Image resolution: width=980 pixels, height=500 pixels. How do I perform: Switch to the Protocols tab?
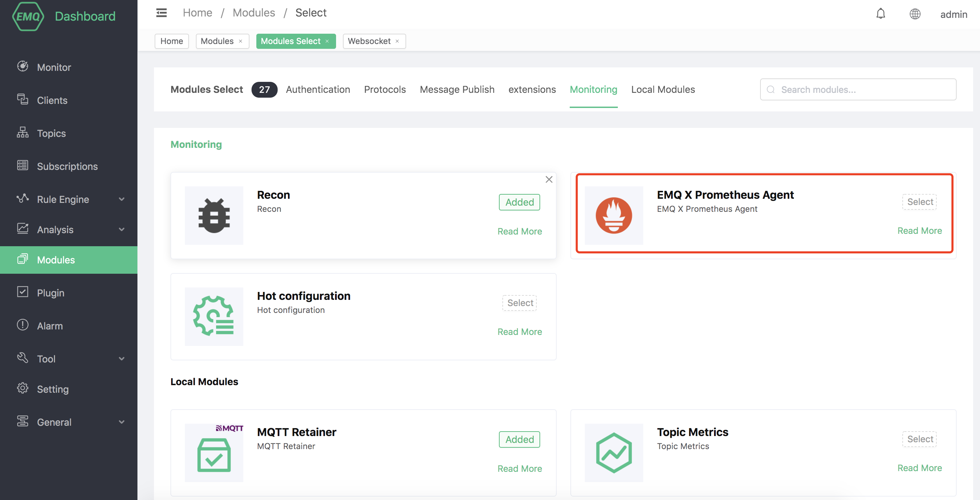[385, 89]
